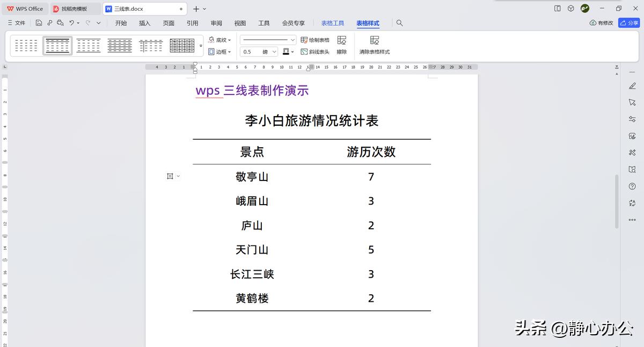
Task: Switch to the 表格工具 tab
Action: [333, 23]
